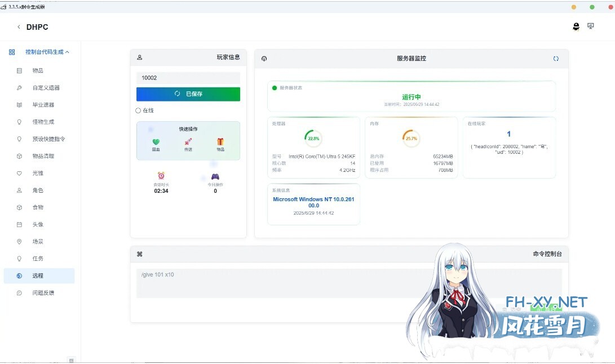The height and width of the screenshot is (364, 615).
Task: Click the server monitor refresh icon
Action: pos(556,58)
